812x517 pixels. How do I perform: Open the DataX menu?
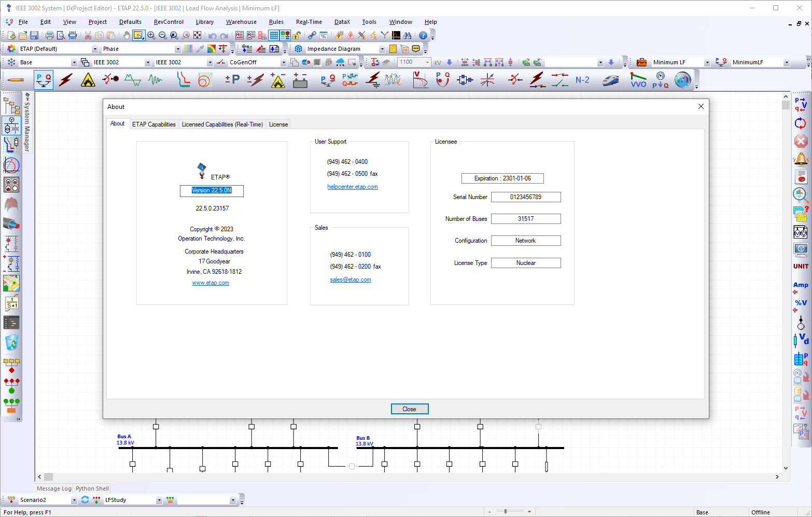[342, 22]
